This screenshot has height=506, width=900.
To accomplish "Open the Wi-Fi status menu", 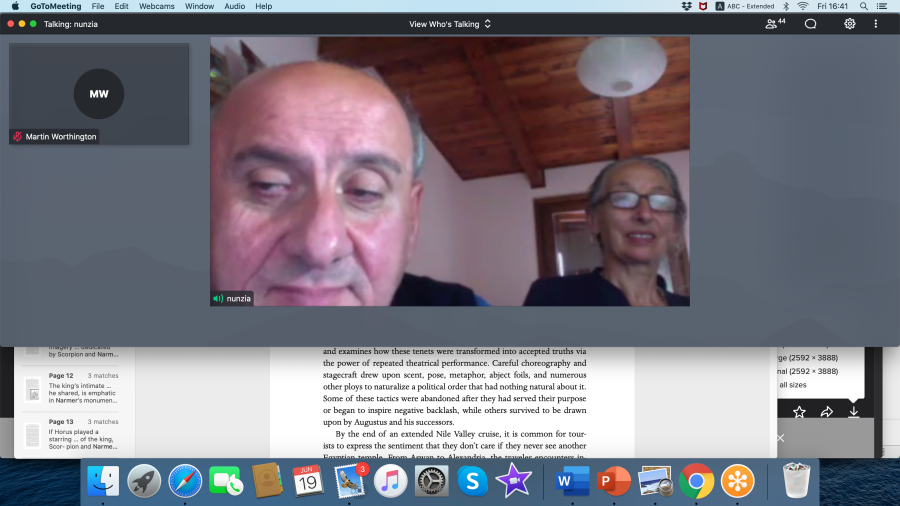I will [803, 6].
